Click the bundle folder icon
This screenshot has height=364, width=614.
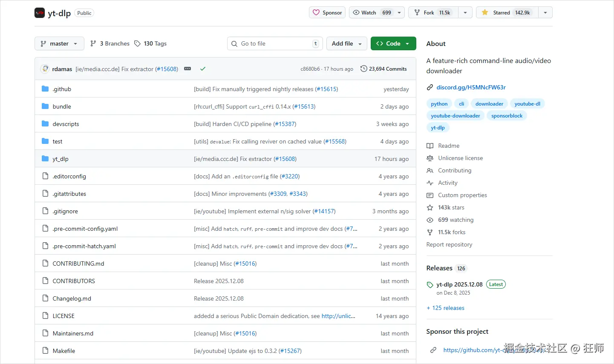click(x=45, y=106)
